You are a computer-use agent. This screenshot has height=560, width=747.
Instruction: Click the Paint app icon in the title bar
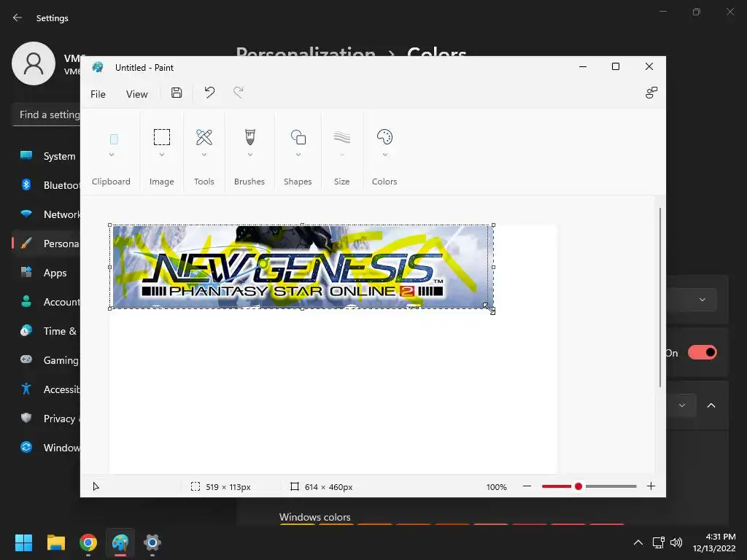(x=98, y=67)
